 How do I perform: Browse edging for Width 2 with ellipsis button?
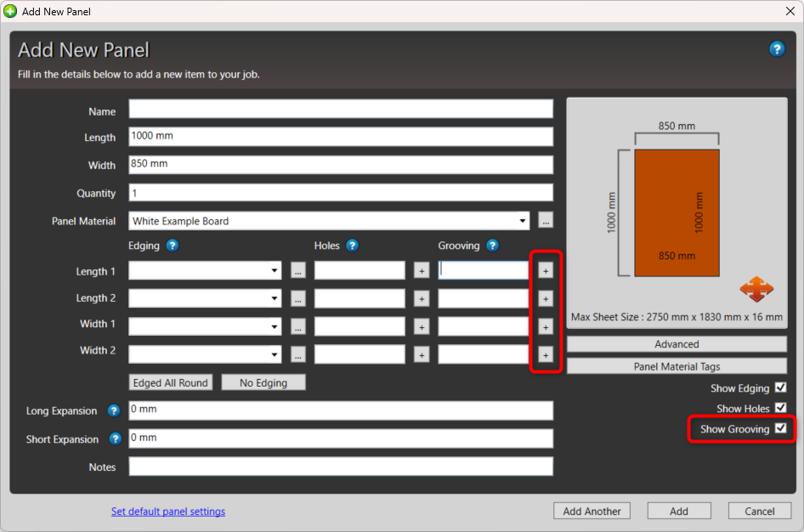pyautogui.click(x=298, y=354)
